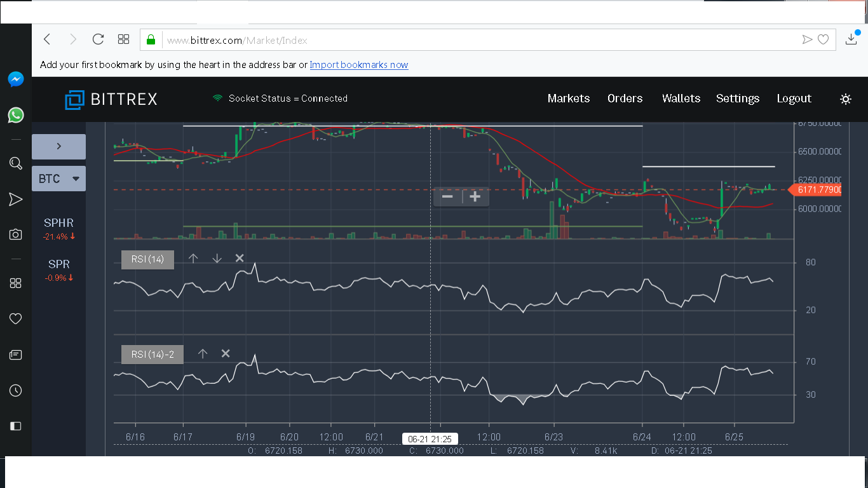Image resolution: width=868 pixels, height=488 pixels.
Task: Click the green padlock security icon
Action: 151,39
